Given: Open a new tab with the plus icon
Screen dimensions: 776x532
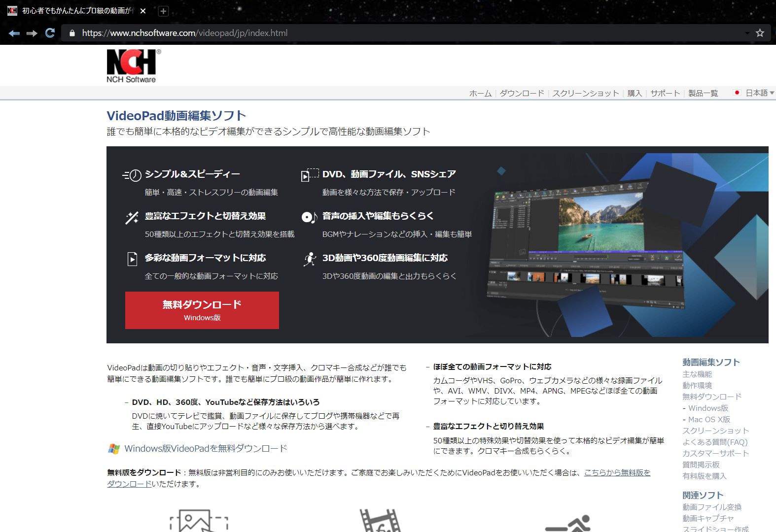Looking at the screenshot, I should pyautogui.click(x=163, y=11).
